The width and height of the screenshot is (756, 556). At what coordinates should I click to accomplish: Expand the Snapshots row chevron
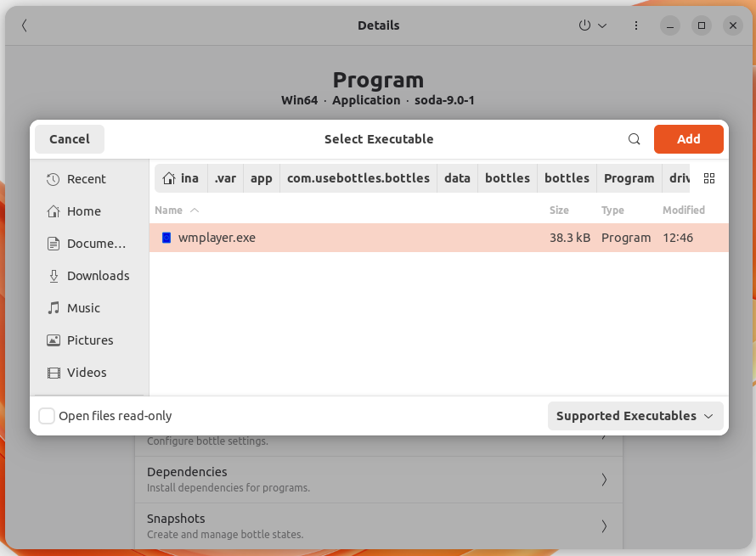[x=604, y=526]
